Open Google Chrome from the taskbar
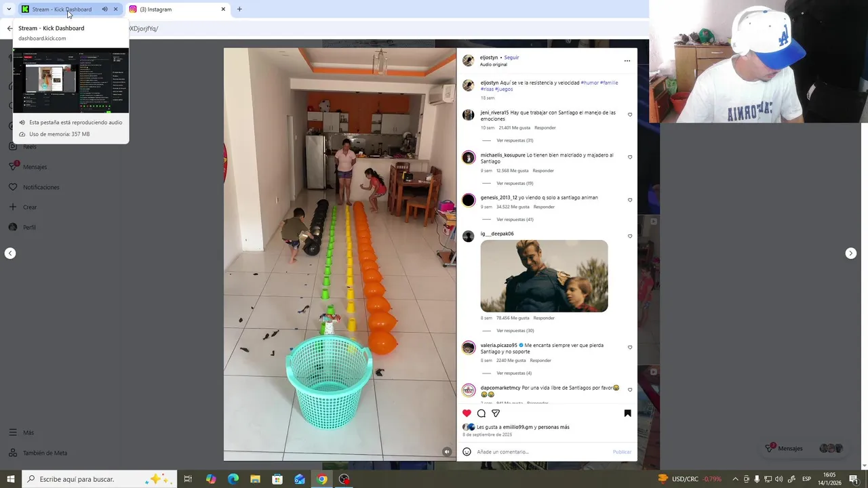This screenshot has width=868, height=488. (x=322, y=479)
